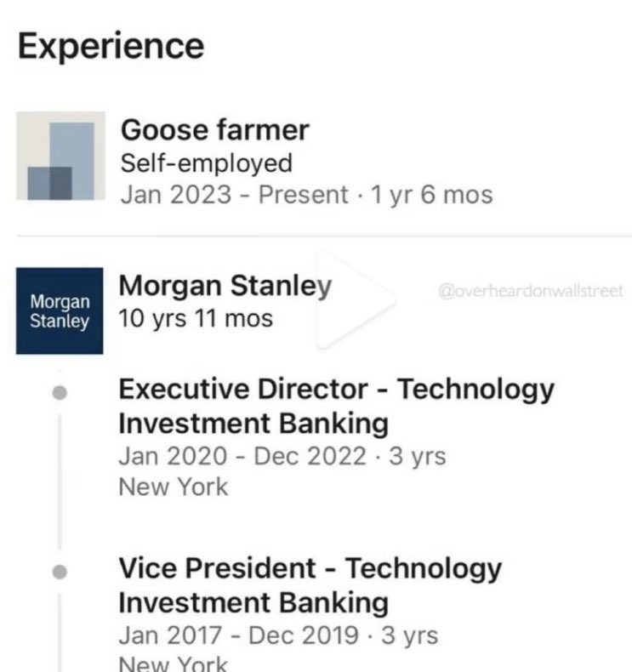Image resolution: width=632 pixels, height=672 pixels.
Task: Click New York under Vice President
Action: coord(174,663)
